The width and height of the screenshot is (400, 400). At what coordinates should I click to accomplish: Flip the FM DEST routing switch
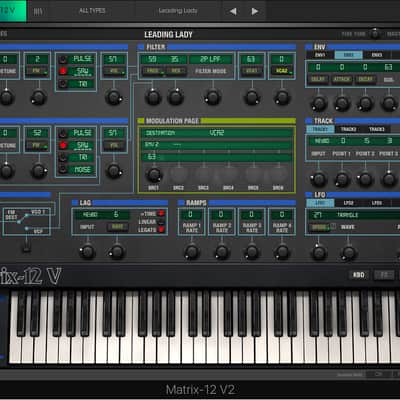coord(23,219)
